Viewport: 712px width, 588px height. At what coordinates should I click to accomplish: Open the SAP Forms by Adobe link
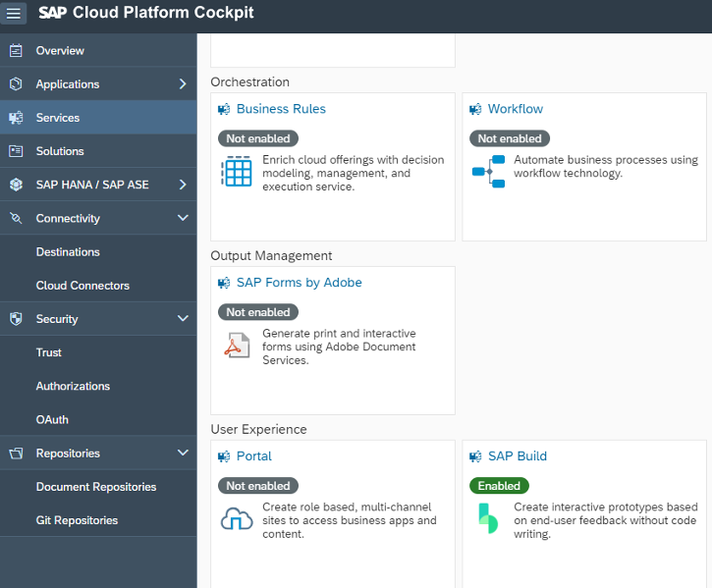(x=300, y=283)
